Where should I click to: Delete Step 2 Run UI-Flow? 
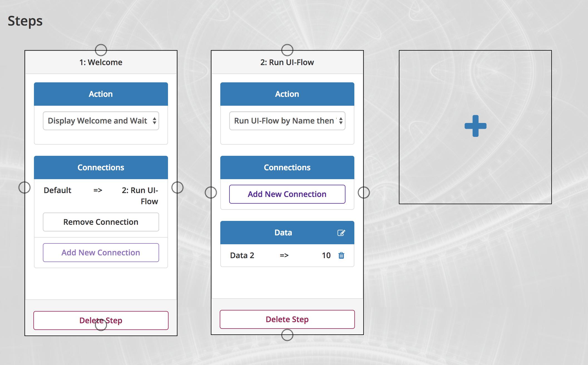click(x=287, y=319)
